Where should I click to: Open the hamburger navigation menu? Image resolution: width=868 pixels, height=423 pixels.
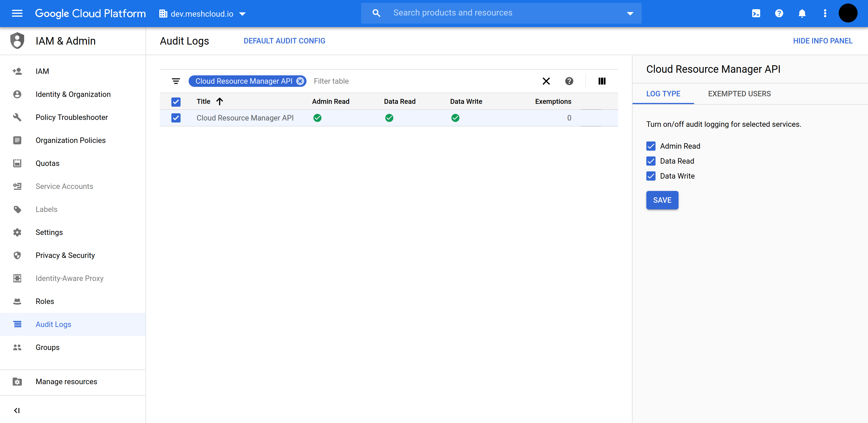pos(17,14)
